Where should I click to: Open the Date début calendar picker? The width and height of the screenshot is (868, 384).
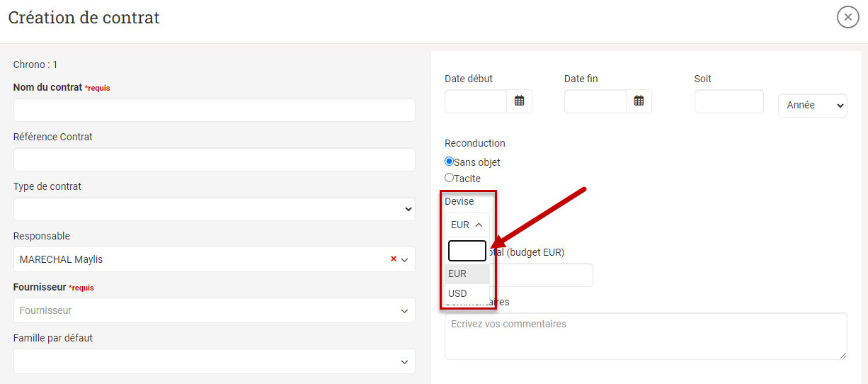(x=519, y=101)
